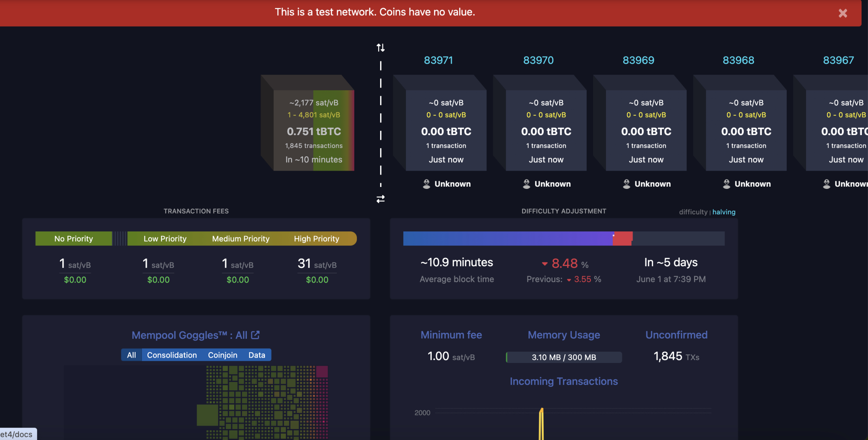Click the Low Priority fee label
Image resolution: width=868 pixels, height=440 pixels.
(165, 239)
